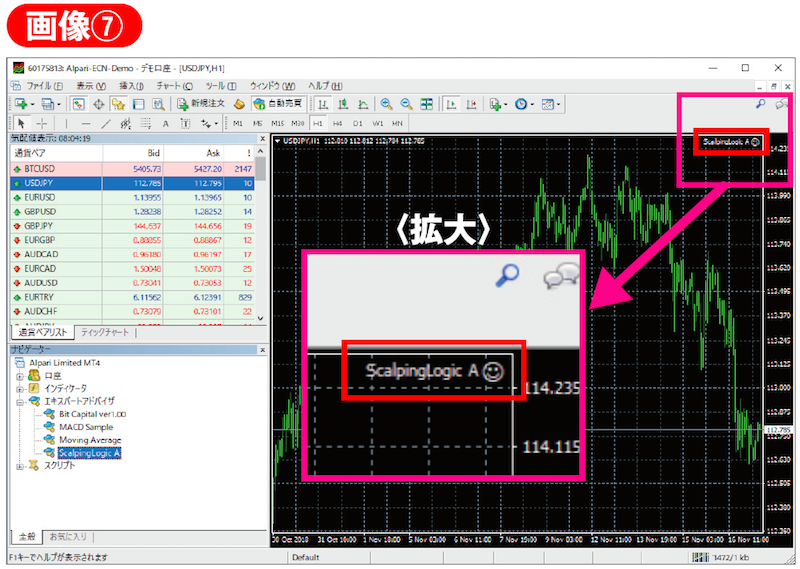Image resolution: width=800 pixels, height=569 pixels.
Task: Select the EURUSD row in Market Watch
Action: (x=132, y=197)
